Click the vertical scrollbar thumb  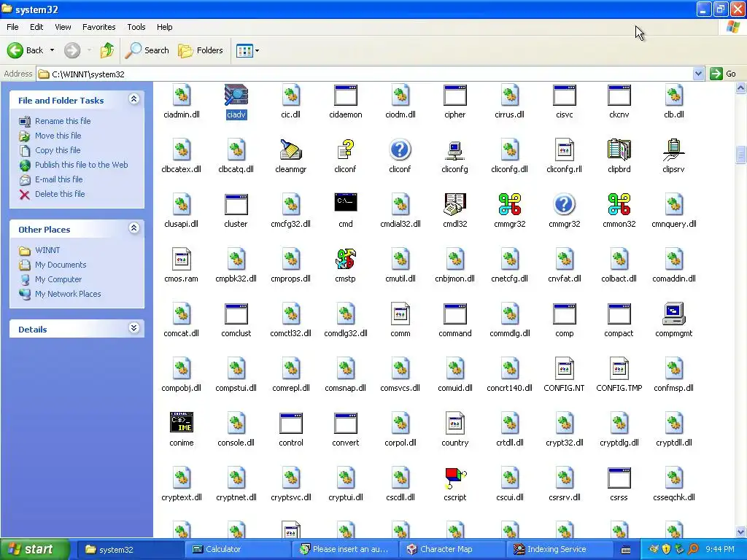coord(741,155)
